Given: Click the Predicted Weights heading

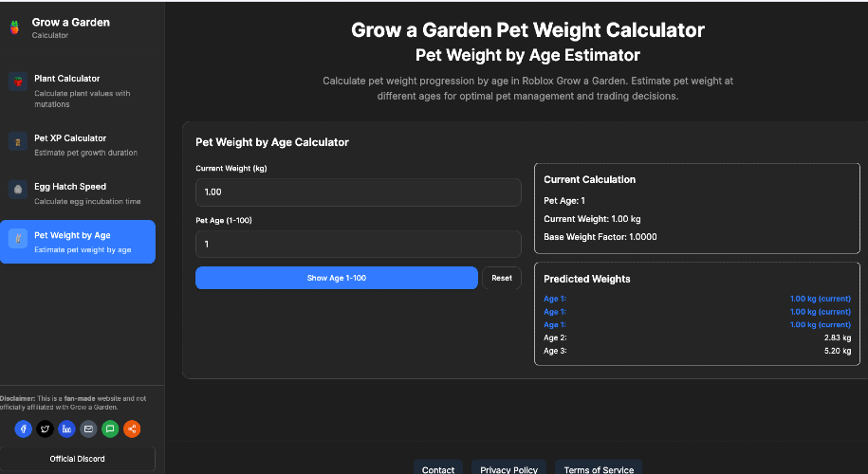Looking at the screenshot, I should (587, 279).
